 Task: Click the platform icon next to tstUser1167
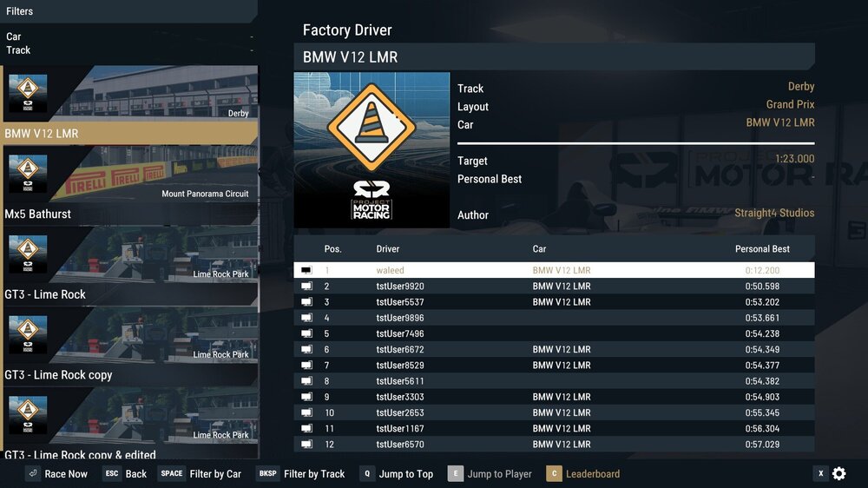point(306,428)
